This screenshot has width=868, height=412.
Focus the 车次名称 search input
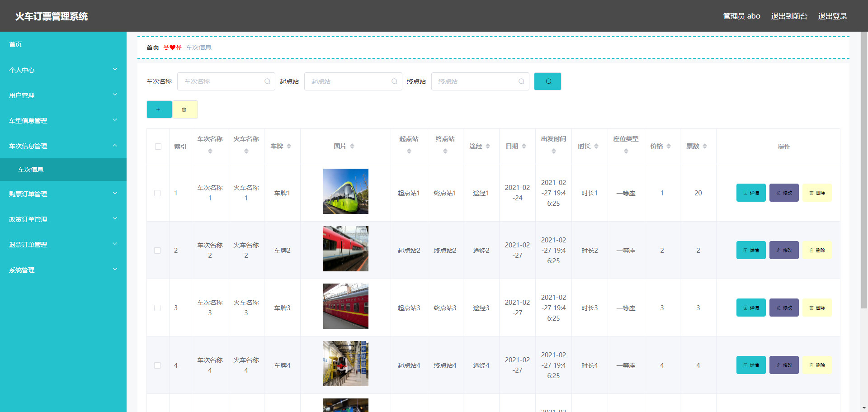click(226, 81)
